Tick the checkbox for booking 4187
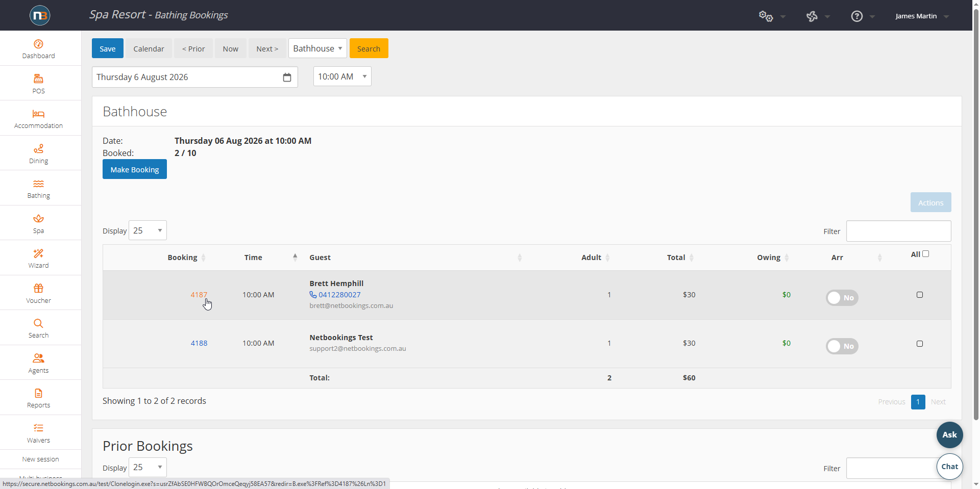Screen dimensions: 980x489 [920, 295]
